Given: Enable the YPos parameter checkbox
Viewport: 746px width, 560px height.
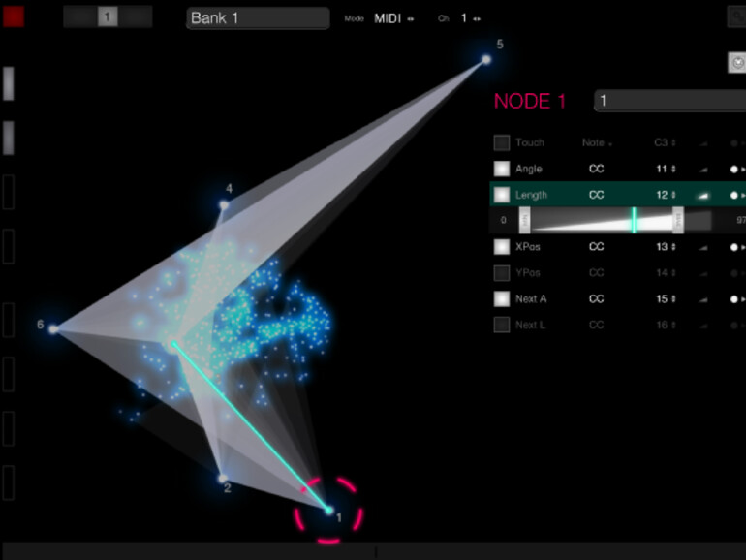Looking at the screenshot, I should tap(502, 272).
